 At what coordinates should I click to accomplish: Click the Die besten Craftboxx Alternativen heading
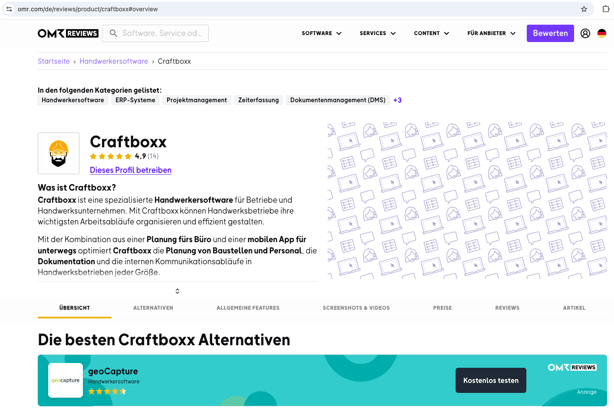pos(164,339)
